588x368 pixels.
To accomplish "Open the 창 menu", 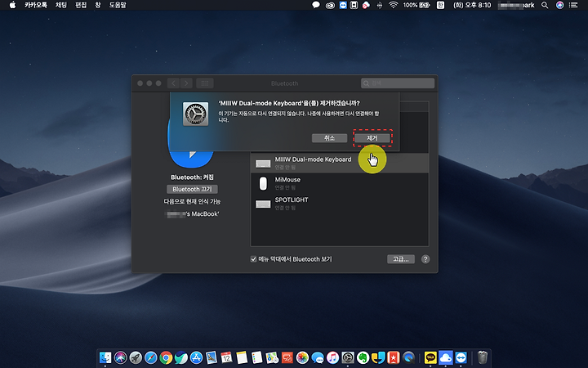I will [x=98, y=5].
